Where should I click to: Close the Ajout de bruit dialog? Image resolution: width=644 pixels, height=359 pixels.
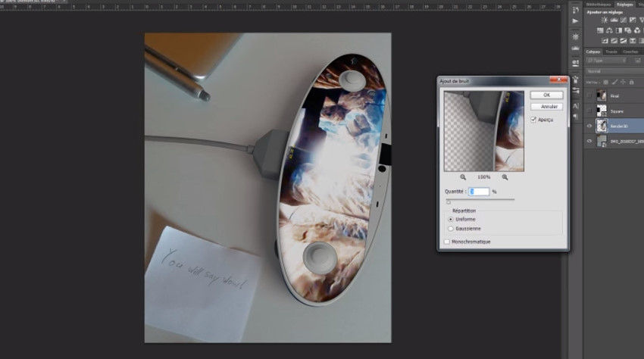pos(558,80)
